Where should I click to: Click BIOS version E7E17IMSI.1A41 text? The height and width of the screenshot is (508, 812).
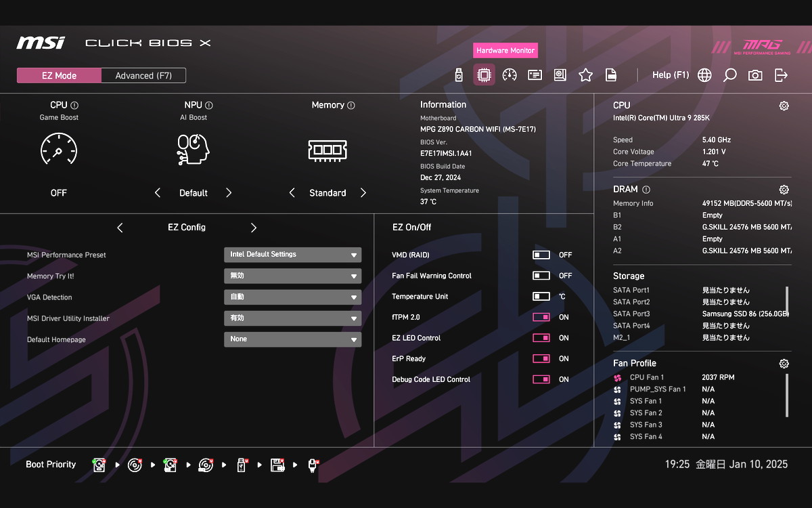point(446,154)
